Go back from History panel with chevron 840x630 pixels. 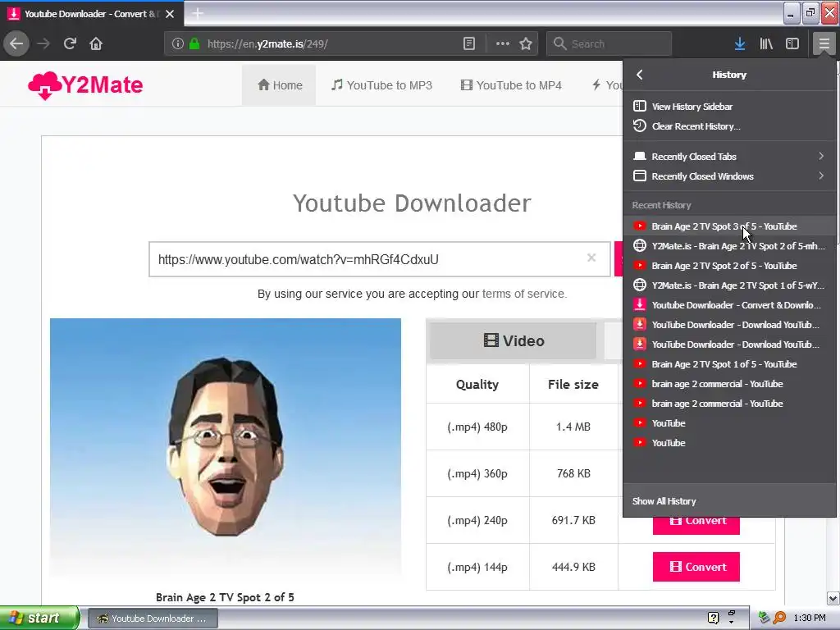[640, 75]
